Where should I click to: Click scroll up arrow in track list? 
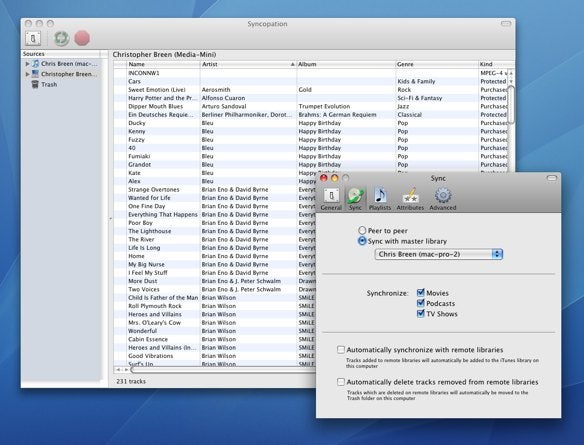pos(511,73)
